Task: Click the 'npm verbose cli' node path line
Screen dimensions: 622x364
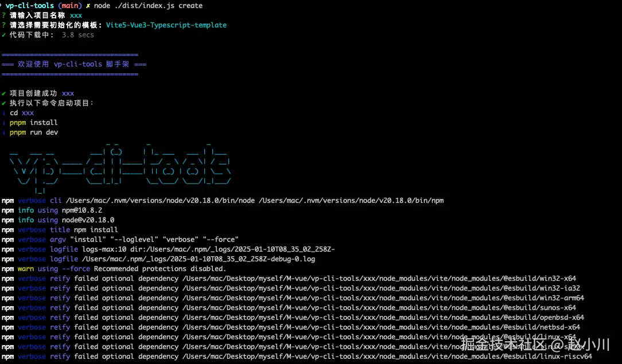Action: point(223,201)
